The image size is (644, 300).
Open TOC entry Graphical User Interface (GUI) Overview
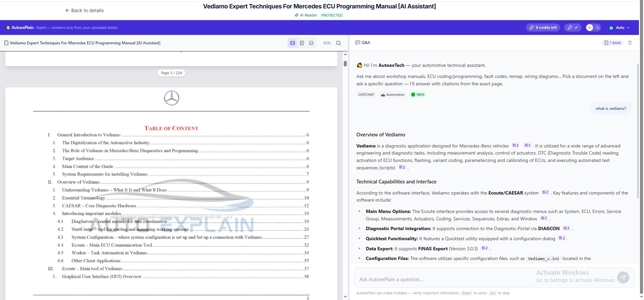point(180,276)
